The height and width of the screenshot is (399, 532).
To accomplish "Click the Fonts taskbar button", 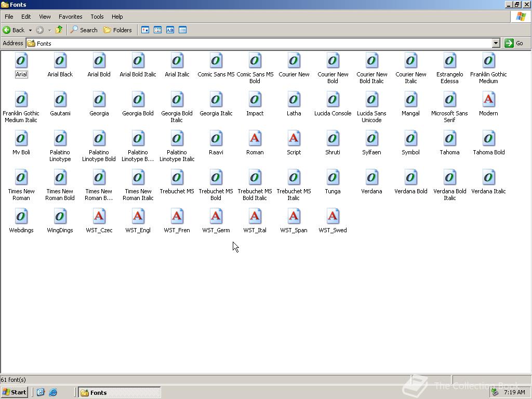I will tap(119, 393).
